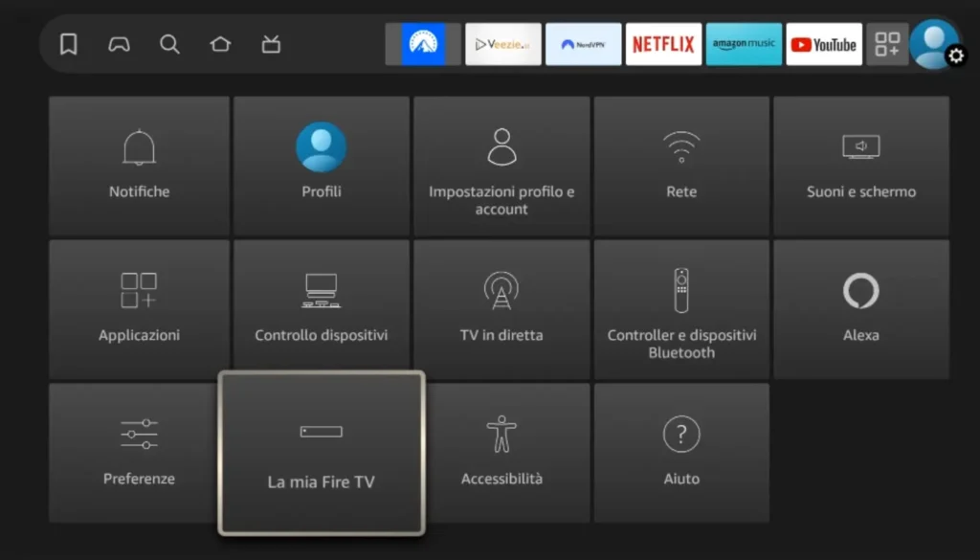This screenshot has width=980, height=560.
Task: Open the bookmark watchlist icon
Action: (68, 44)
